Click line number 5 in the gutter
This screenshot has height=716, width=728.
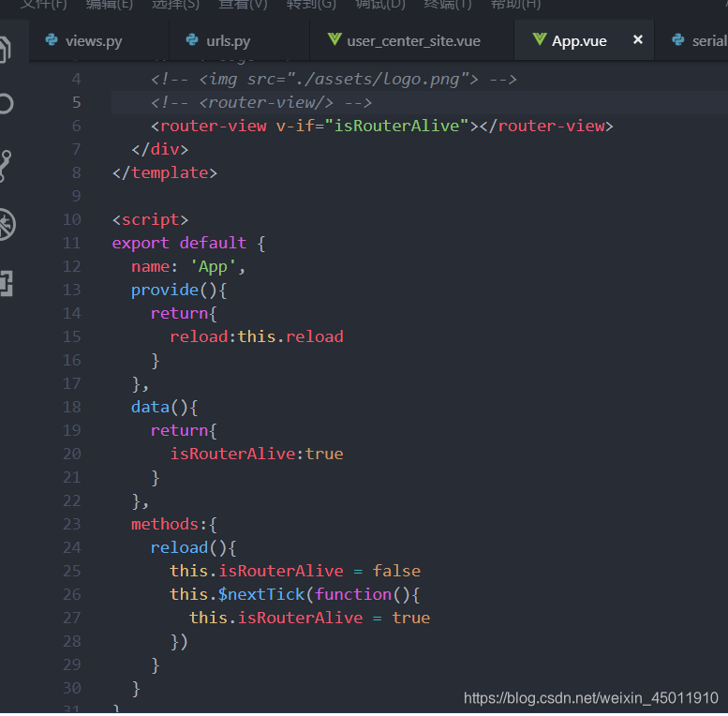76,102
